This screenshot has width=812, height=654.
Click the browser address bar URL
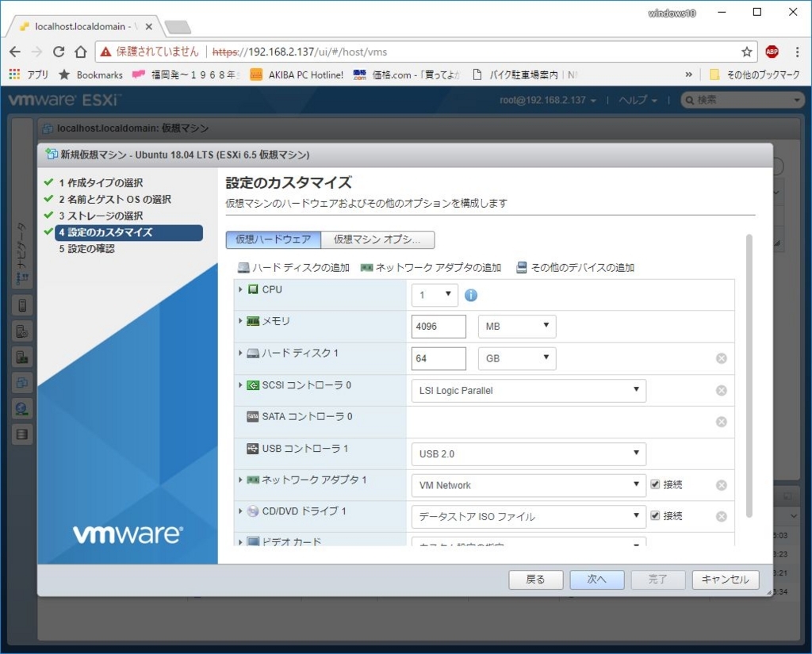pyautogui.click(x=300, y=52)
